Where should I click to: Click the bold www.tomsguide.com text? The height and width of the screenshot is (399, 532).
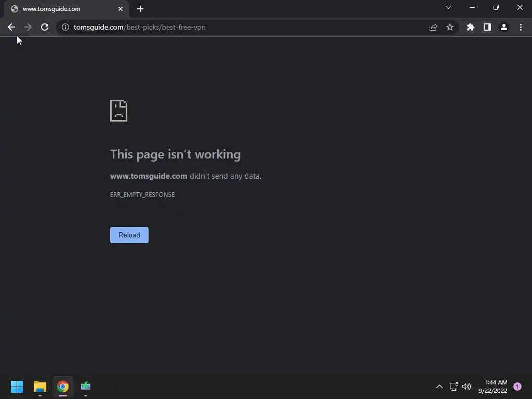pyautogui.click(x=149, y=176)
